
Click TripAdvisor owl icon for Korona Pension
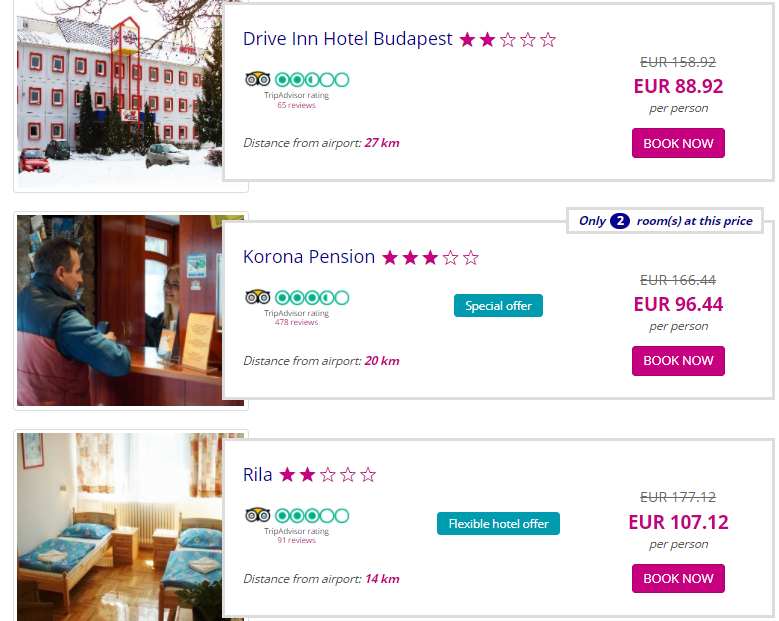pyautogui.click(x=257, y=297)
